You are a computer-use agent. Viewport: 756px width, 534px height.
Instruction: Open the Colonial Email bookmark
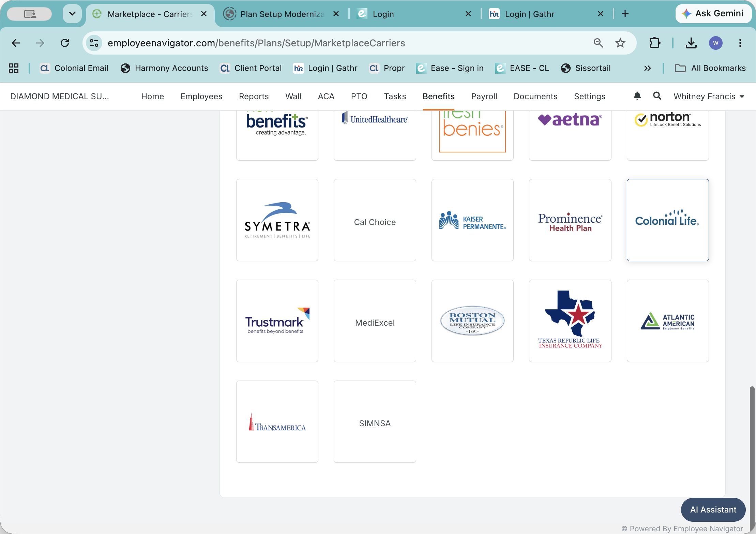tap(74, 68)
